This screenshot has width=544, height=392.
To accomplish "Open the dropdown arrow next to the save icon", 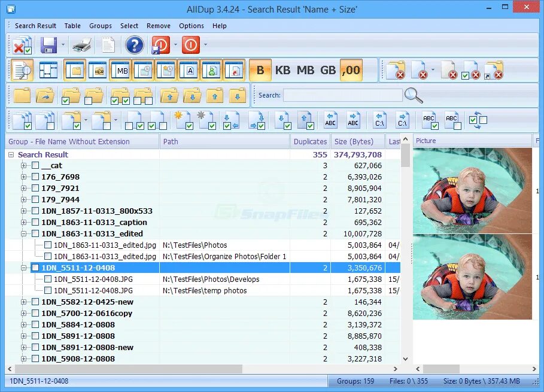I will point(63,45).
